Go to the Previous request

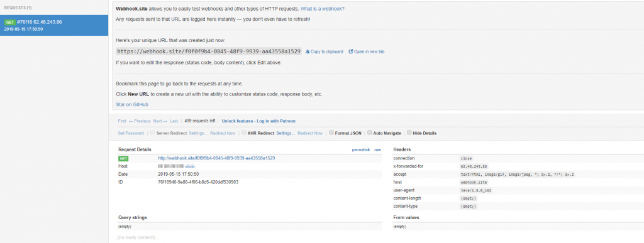point(140,121)
